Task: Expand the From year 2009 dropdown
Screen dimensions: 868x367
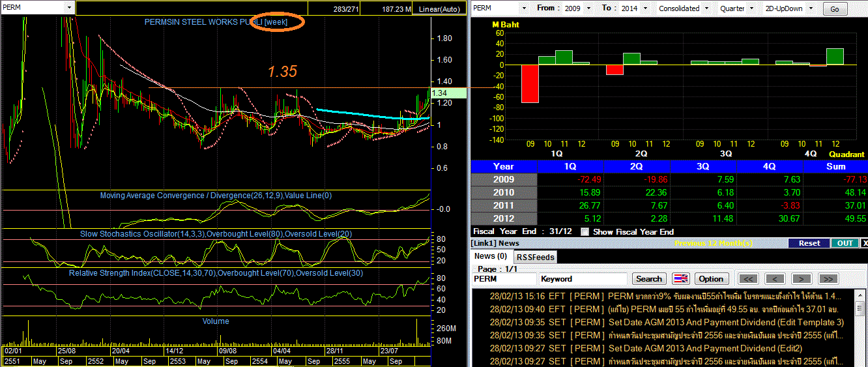Action: [x=590, y=8]
